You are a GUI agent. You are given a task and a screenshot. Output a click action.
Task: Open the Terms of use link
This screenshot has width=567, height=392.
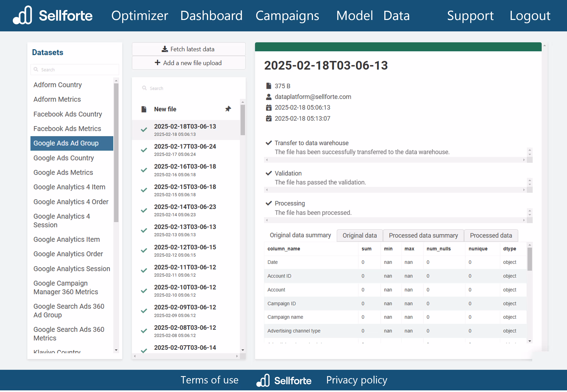[x=210, y=380]
